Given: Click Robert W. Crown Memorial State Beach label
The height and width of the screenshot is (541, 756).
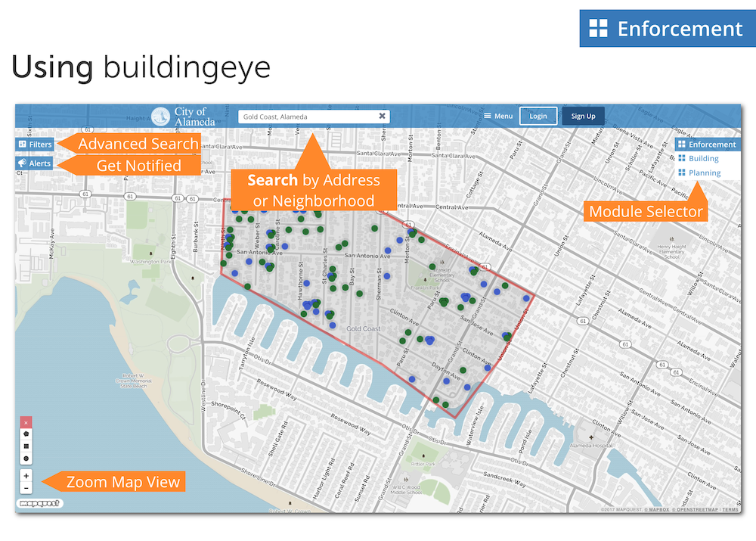Looking at the screenshot, I should tap(133, 381).
